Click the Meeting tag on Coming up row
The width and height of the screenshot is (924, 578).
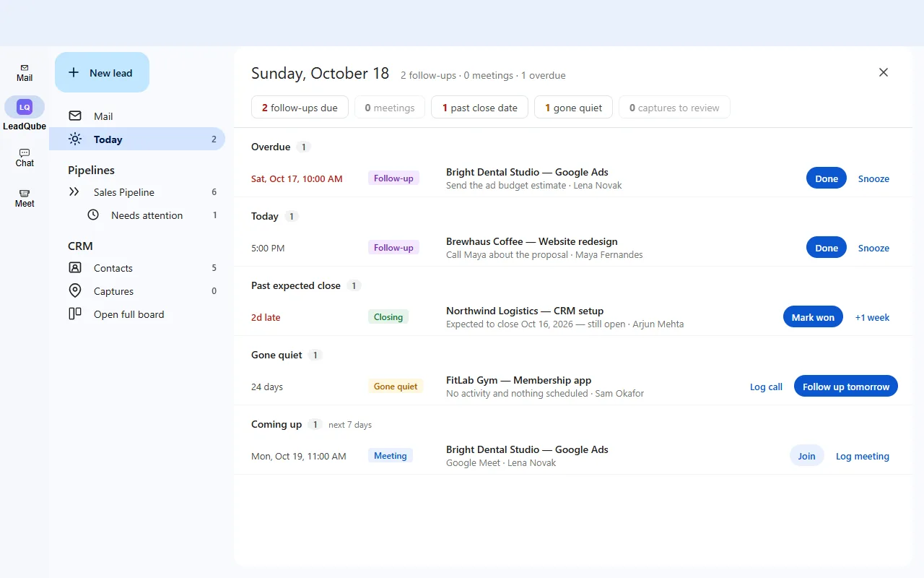pyautogui.click(x=391, y=455)
